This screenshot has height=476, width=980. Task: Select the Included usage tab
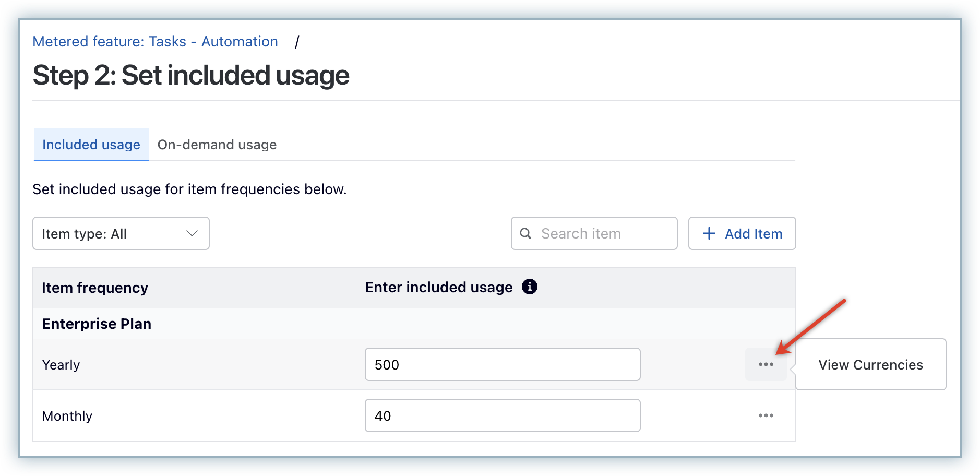[x=91, y=145]
